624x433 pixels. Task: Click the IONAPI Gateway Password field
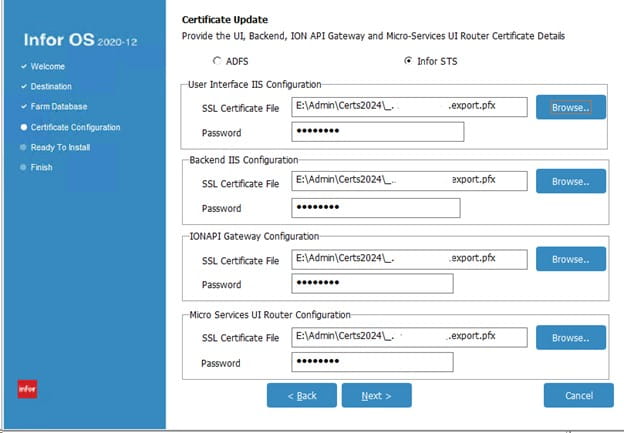[372, 283]
